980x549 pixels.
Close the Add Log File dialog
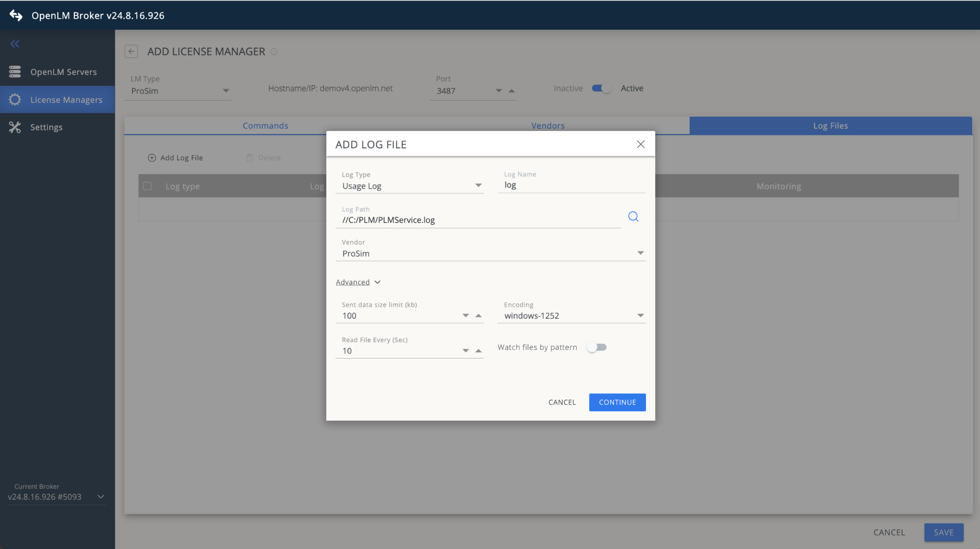[641, 145]
